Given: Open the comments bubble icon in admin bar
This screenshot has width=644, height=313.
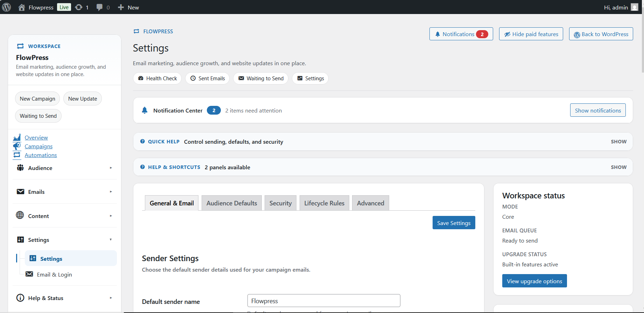Looking at the screenshot, I should 99,7.
